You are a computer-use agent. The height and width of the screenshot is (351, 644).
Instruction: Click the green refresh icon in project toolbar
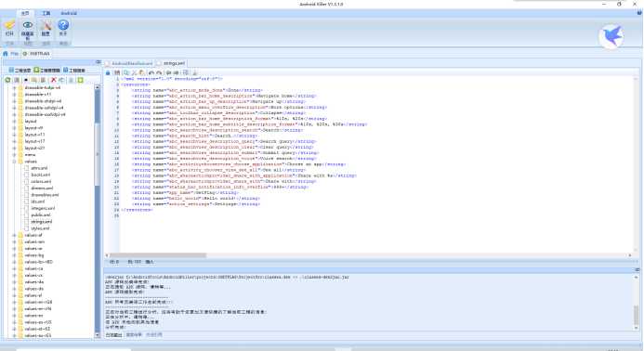point(7,80)
